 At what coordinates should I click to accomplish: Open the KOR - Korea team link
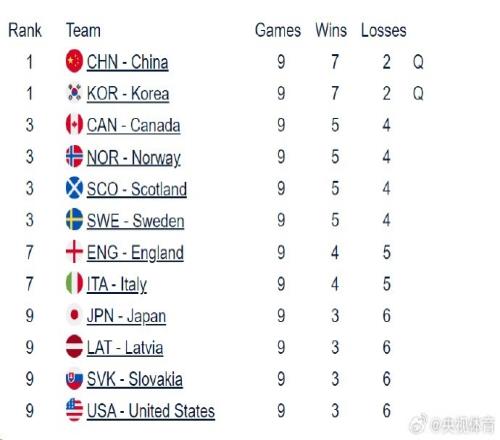pos(128,94)
